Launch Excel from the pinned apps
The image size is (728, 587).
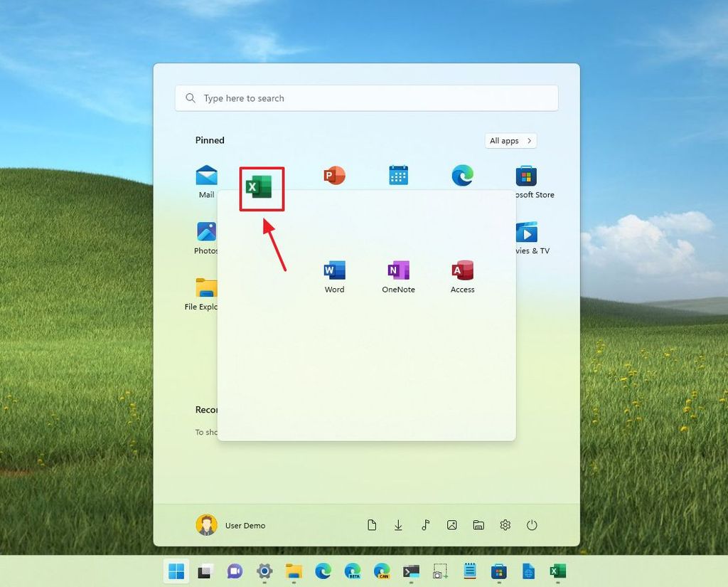(262, 186)
